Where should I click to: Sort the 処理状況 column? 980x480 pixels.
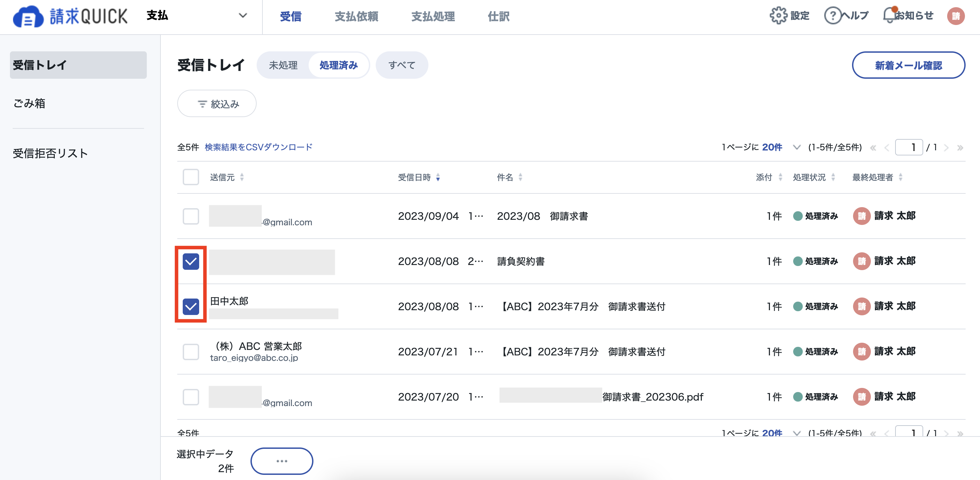[833, 177]
